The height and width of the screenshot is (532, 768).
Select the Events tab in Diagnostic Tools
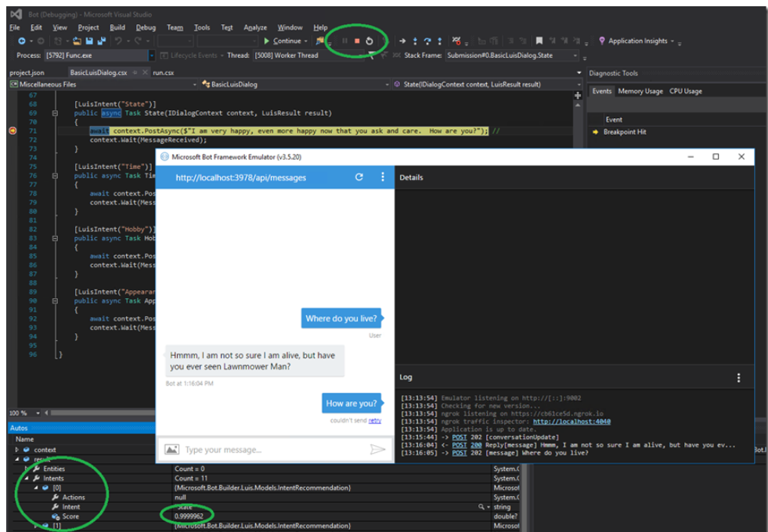(601, 91)
